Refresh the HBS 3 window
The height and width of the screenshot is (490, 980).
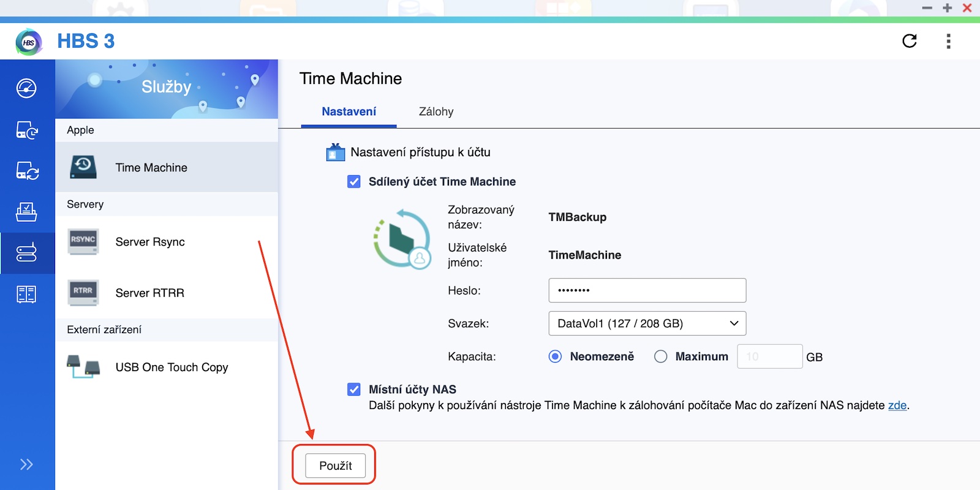point(910,41)
